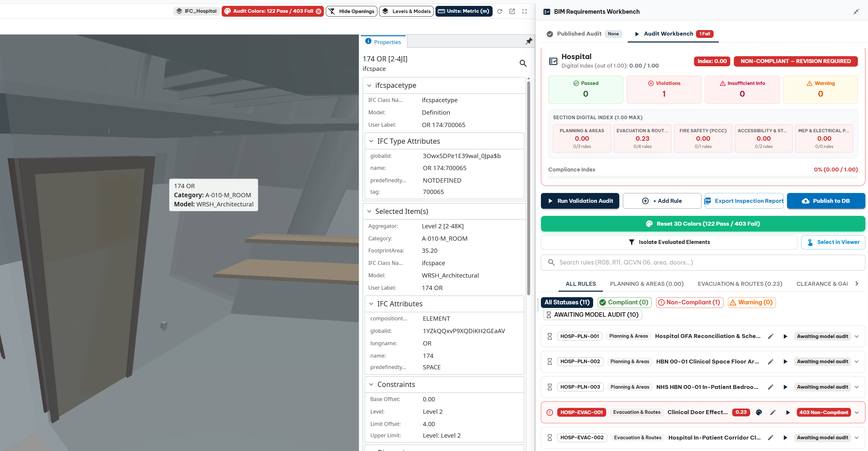Toggle Units: Metric (m) button
Viewport: 868px width, 451px height.
tap(464, 11)
